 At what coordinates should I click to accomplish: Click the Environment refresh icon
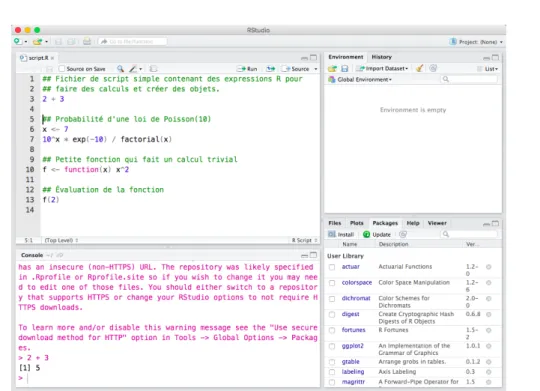433,68
